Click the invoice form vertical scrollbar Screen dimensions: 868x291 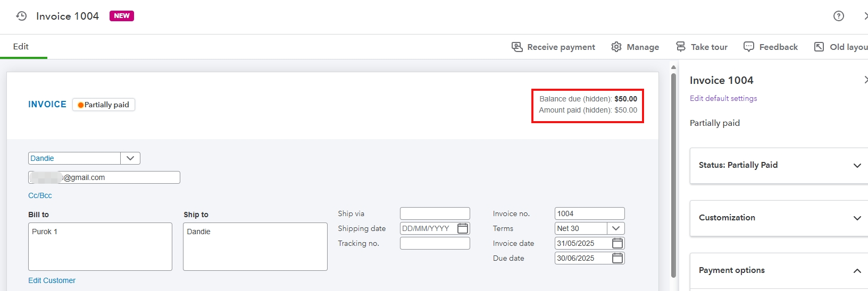[673, 175]
